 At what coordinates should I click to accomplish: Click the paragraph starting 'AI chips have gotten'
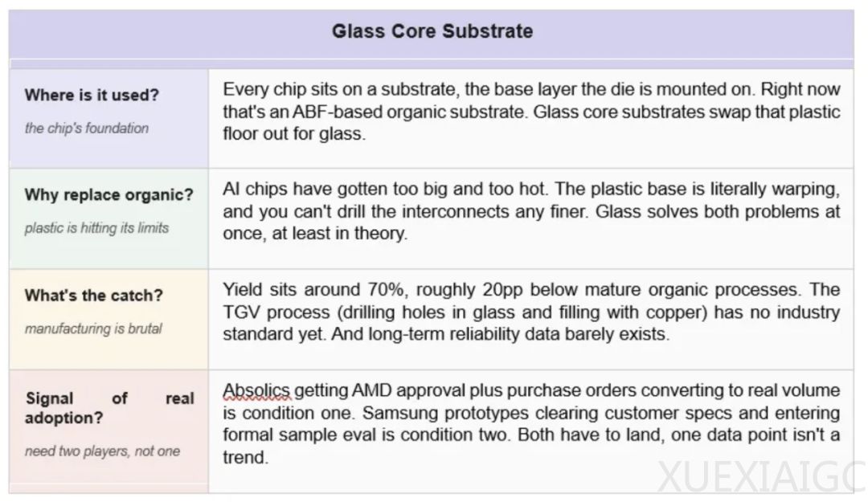tap(531, 211)
